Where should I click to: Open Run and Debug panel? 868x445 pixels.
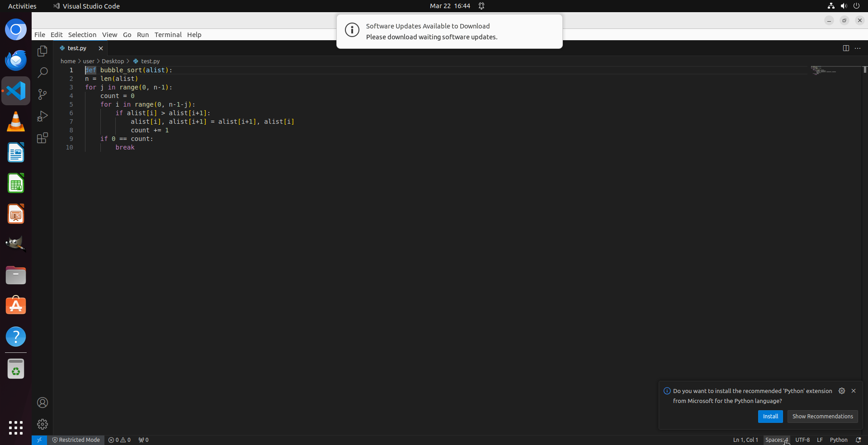42,116
